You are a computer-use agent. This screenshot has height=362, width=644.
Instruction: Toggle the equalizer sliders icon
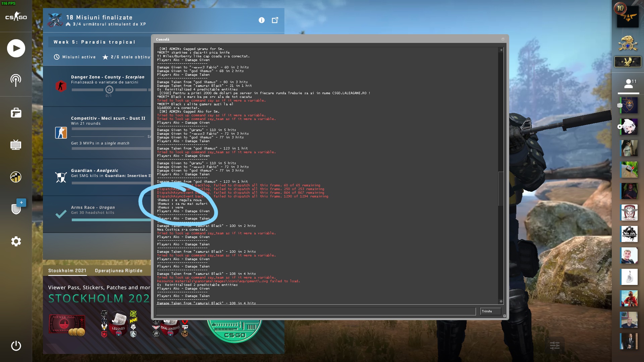click(x=555, y=345)
